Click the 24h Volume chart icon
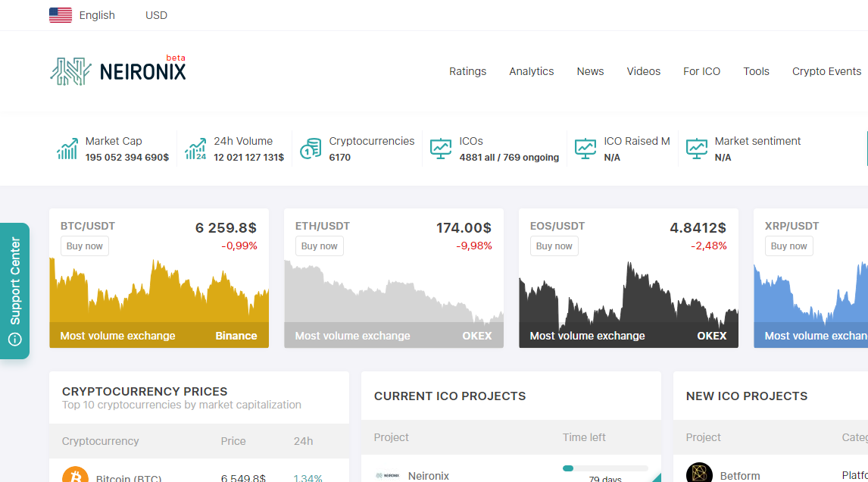 195,149
